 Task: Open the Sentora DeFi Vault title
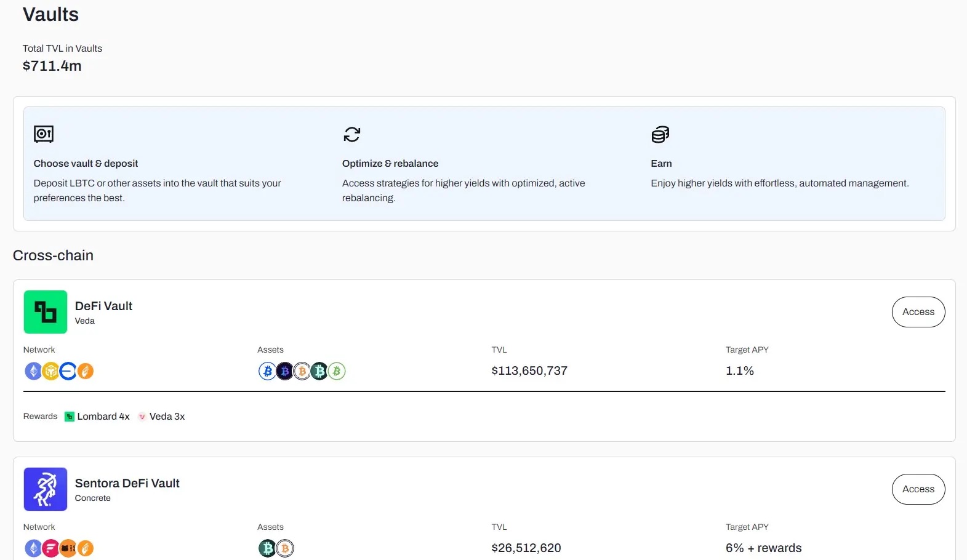(127, 483)
